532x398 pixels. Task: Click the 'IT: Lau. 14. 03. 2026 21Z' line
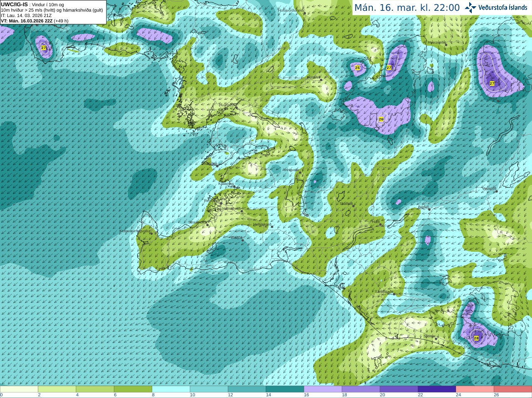[x=26, y=15]
